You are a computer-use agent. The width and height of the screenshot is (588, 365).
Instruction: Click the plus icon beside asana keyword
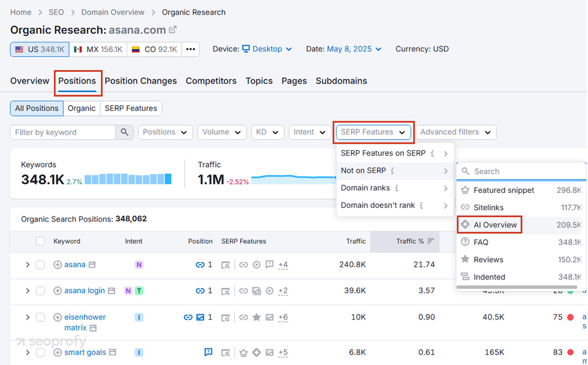coord(57,265)
